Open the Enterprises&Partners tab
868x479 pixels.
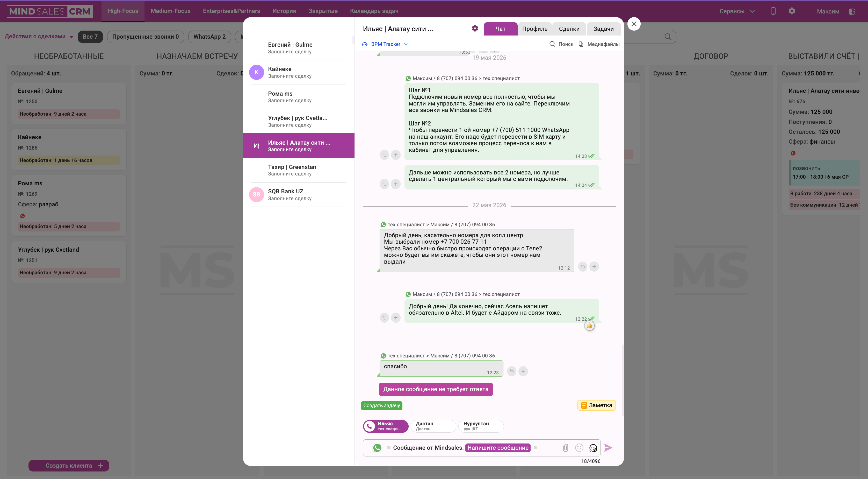click(232, 11)
